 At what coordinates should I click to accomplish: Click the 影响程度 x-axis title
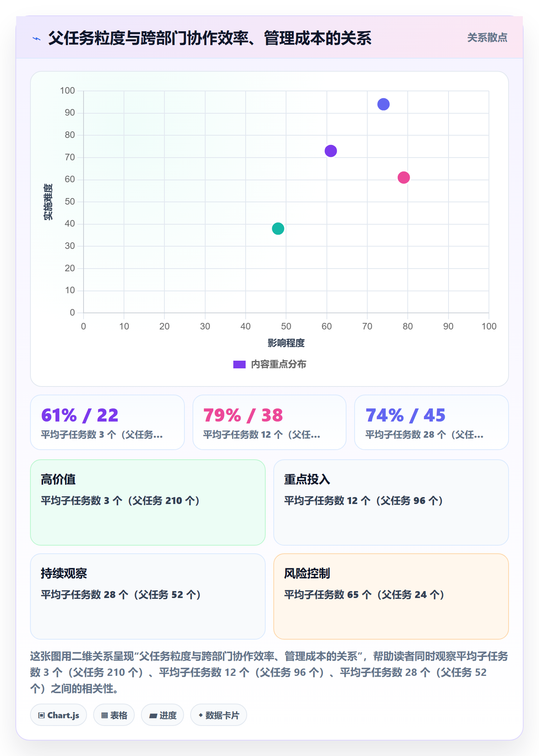coord(286,343)
